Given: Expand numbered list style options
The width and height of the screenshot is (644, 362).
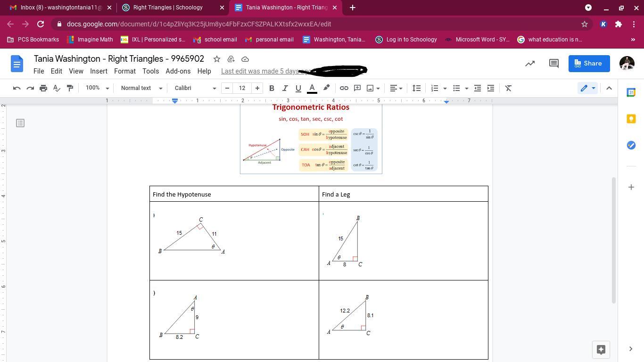Looking at the screenshot, I should click(445, 88).
